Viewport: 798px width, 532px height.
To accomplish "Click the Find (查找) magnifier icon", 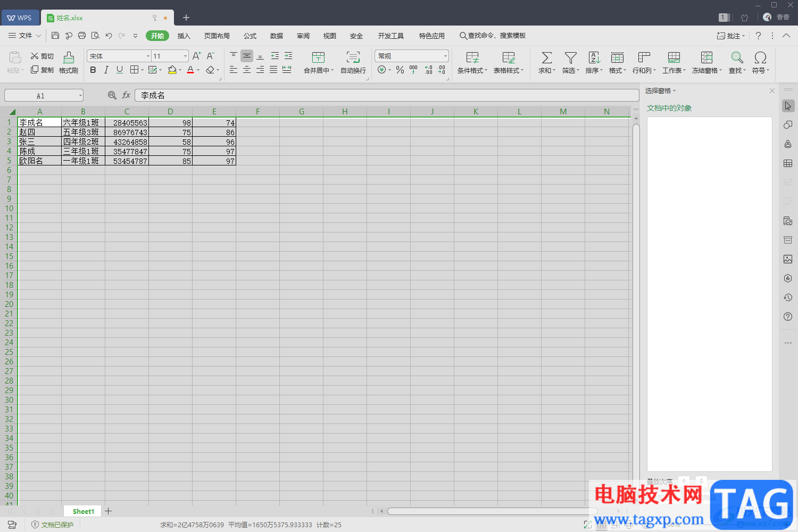I will [x=737, y=57].
